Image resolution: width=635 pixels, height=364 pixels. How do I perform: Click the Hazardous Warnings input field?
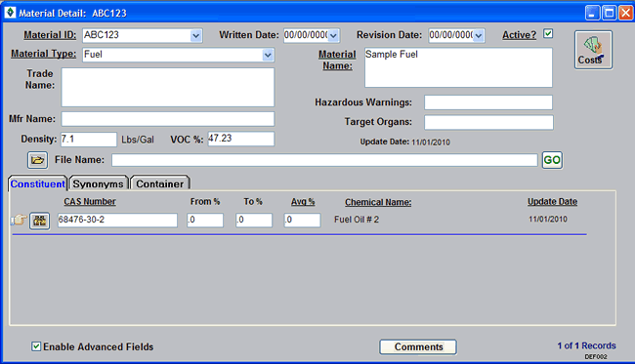(x=488, y=102)
